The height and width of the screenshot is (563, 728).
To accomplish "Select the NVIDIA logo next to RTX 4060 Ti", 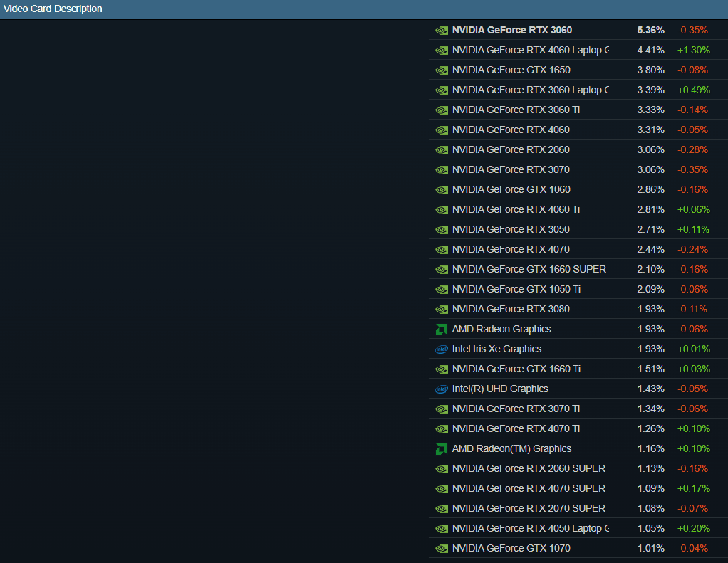I will click(x=442, y=210).
